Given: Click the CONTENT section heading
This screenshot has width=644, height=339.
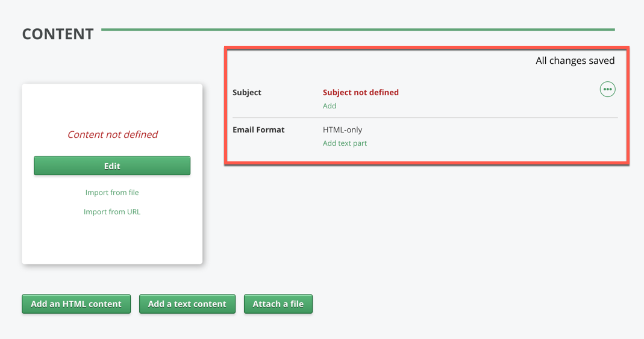Looking at the screenshot, I should pyautogui.click(x=58, y=34).
